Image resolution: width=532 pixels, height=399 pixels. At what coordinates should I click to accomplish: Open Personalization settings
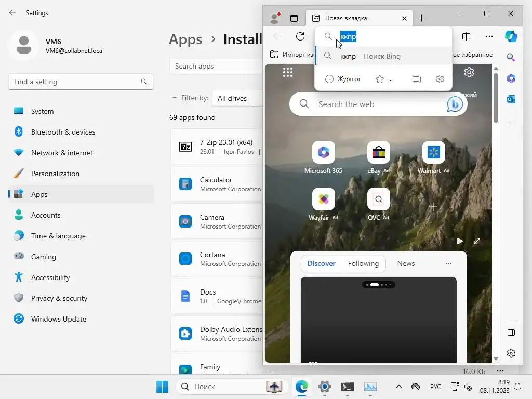click(x=81, y=174)
